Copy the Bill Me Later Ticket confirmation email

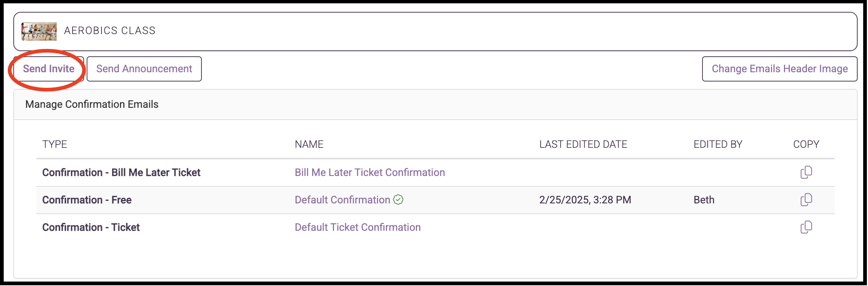806,172
